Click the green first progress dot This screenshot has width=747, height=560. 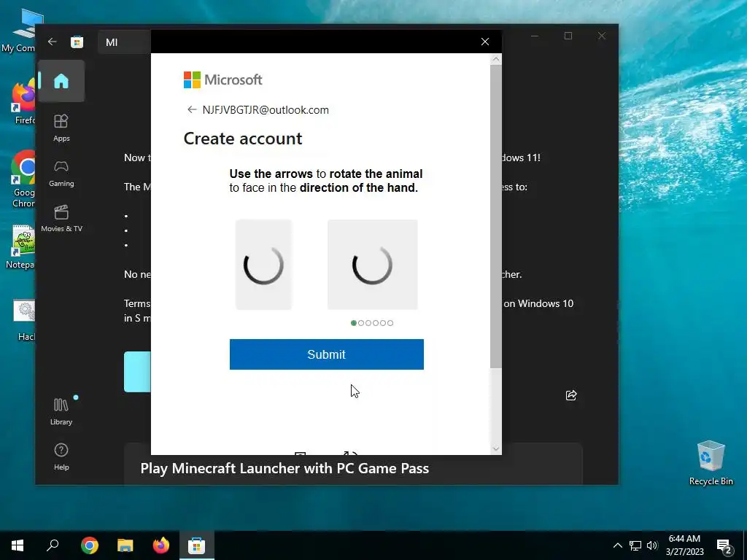pyautogui.click(x=354, y=323)
